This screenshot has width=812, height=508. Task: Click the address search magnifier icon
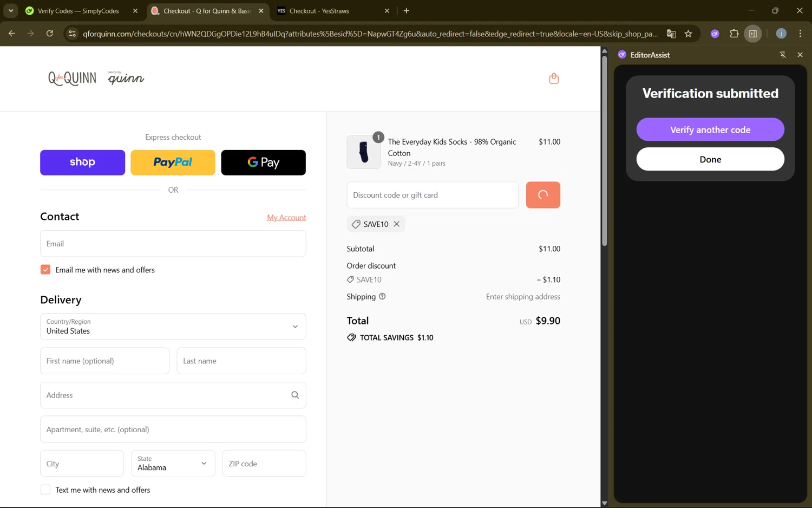295,395
